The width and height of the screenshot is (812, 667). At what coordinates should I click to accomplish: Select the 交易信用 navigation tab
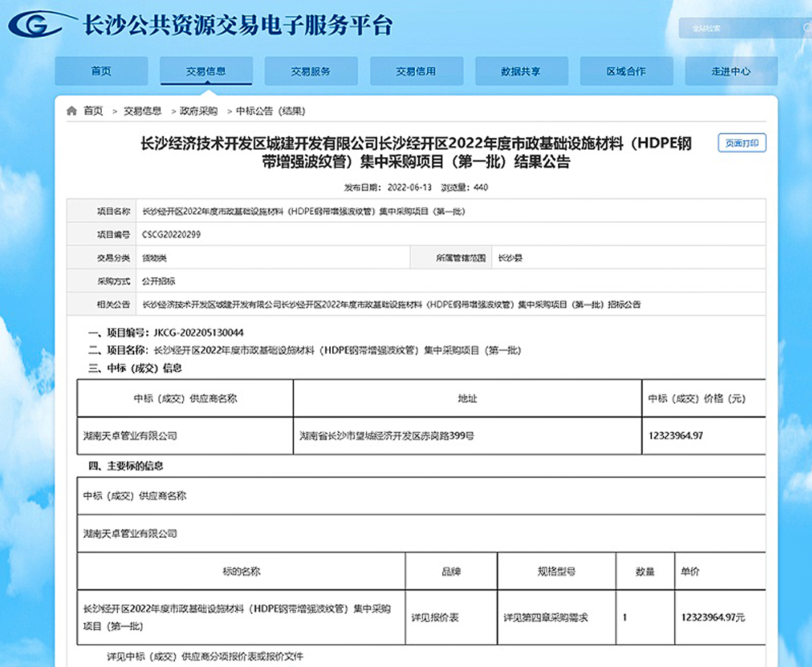(416, 72)
